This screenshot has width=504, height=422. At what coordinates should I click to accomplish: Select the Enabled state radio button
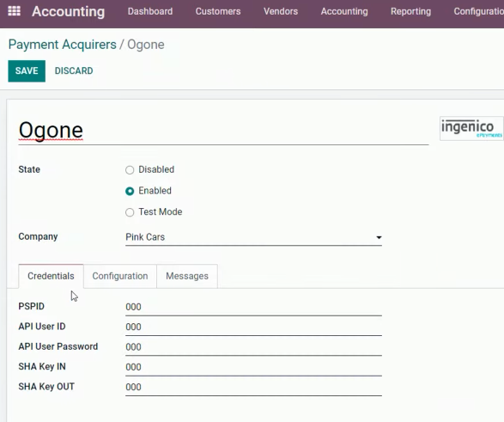click(130, 191)
